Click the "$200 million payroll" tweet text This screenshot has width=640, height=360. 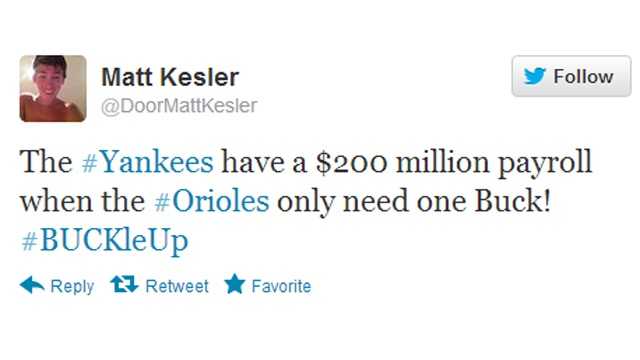coord(454,163)
